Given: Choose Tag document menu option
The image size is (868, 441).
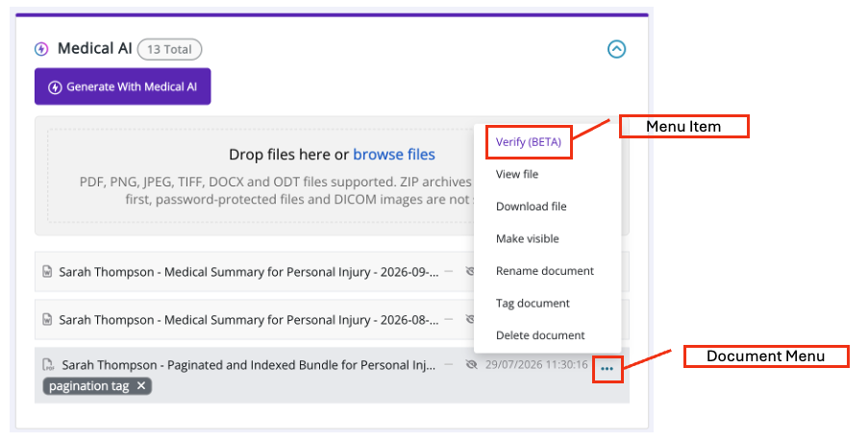Looking at the screenshot, I should (x=533, y=304).
